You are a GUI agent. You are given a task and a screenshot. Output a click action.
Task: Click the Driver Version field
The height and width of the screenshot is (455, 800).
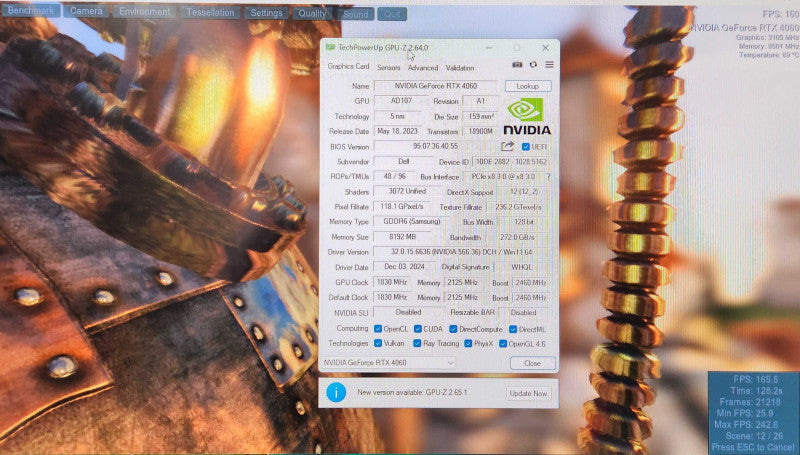click(461, 252)
